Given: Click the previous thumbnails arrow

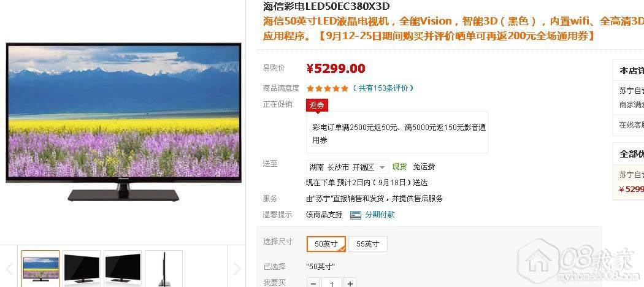Looking at the screenshot, I should tap(10, 269).
